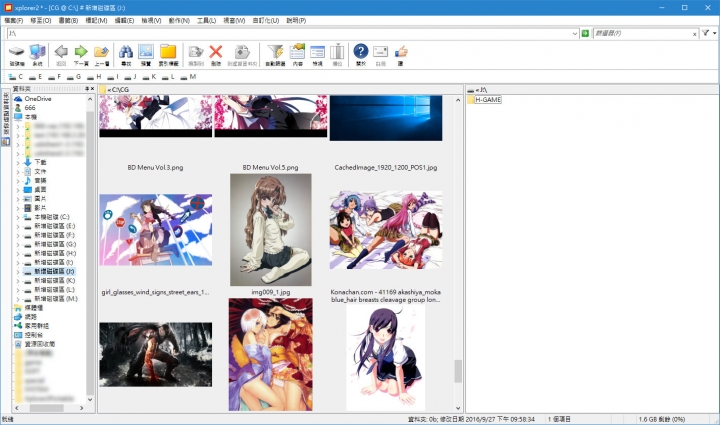The width and height of the screenshot is (720, 425).
Task: Expand the 下載 tree node
Action: pos(18,162)
